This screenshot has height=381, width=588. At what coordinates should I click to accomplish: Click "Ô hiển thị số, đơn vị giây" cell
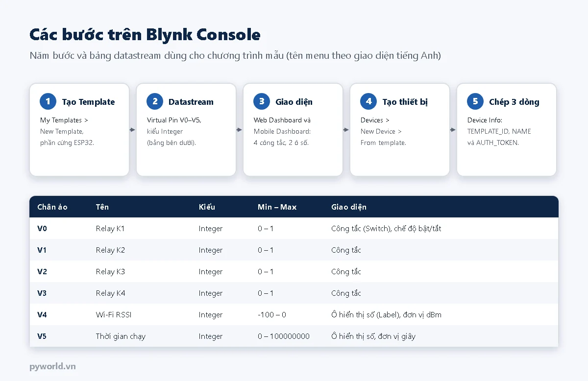[x=373, y=336]
